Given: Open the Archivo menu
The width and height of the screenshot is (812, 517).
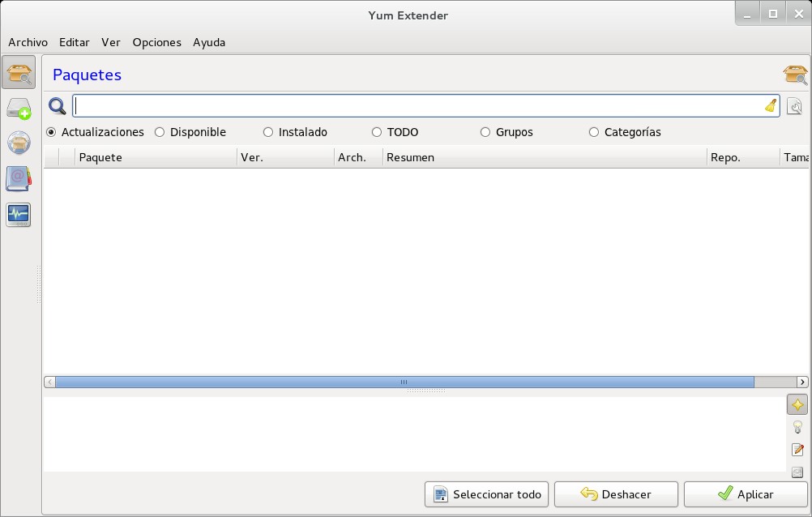Looking at the screenshot, I should [28, 42].
